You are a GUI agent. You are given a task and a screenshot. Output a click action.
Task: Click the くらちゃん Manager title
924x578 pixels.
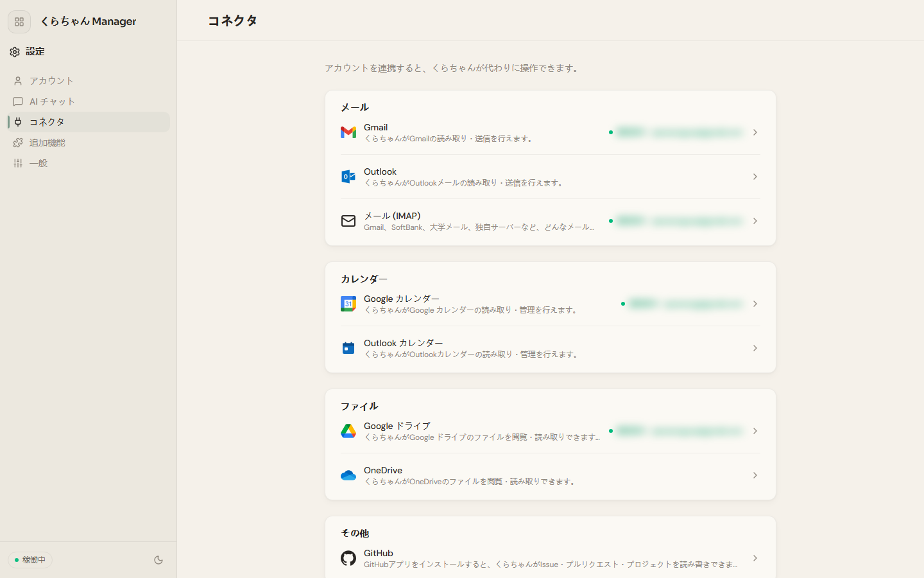tap(88, 21)
